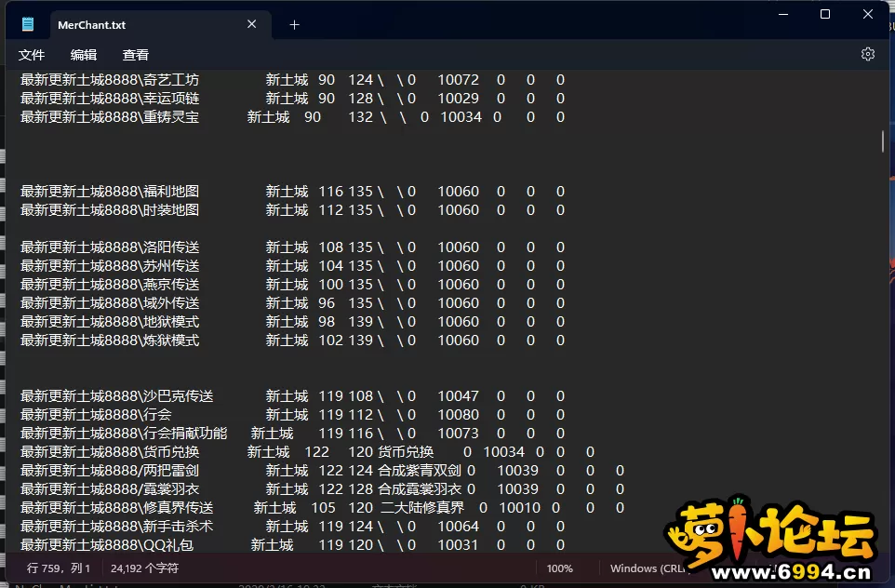Maximize the Notepad window

pyautogui.click(x=825, y=14)
